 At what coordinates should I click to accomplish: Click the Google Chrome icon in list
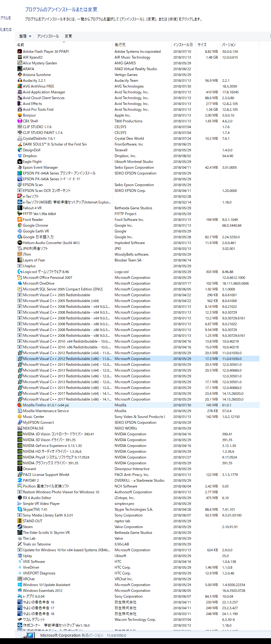(x=20, y=225)
